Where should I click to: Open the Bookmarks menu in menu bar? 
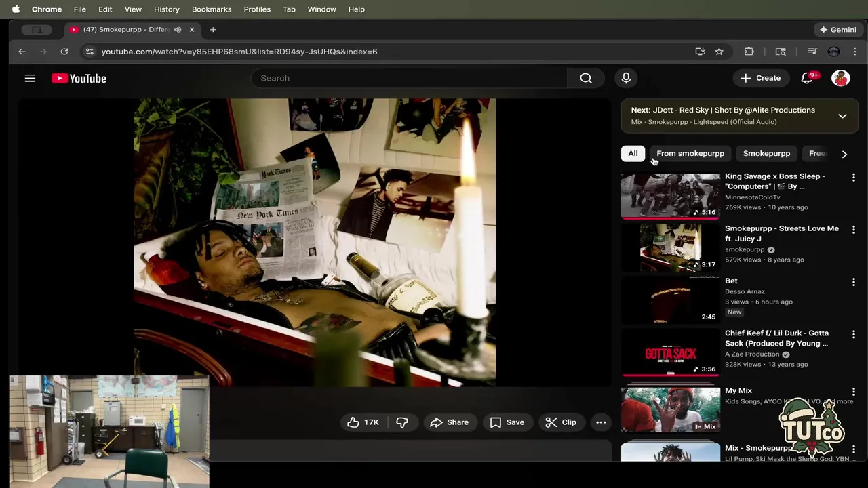click(x=212, y=9)
